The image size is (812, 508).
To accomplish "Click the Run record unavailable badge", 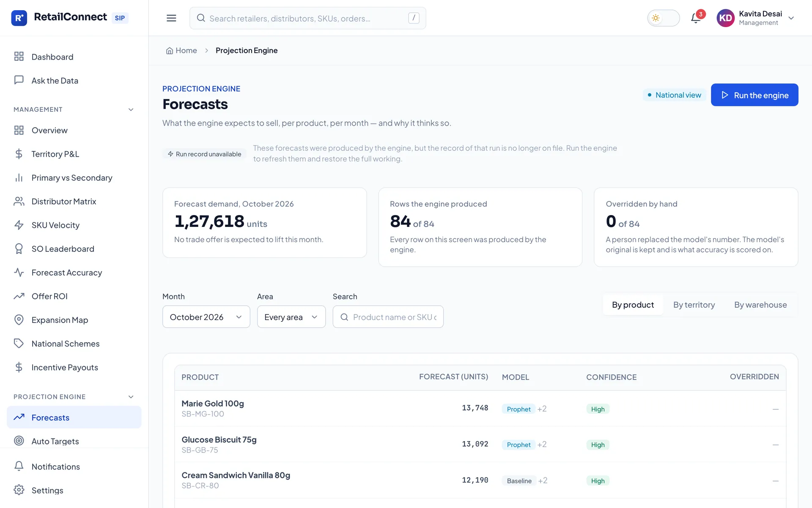I will 204,154.
